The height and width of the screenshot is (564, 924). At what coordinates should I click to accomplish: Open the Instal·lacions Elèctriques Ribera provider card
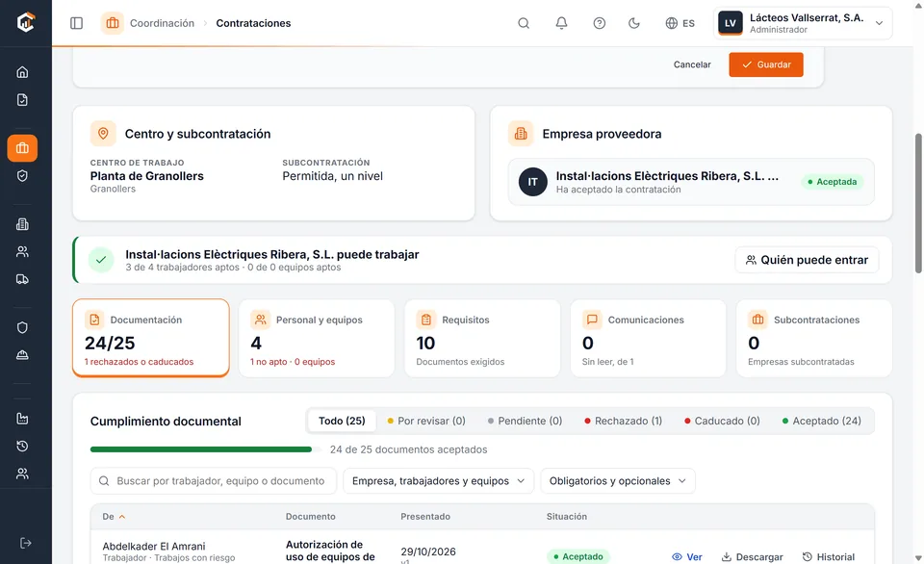click(x=691, y=182)
